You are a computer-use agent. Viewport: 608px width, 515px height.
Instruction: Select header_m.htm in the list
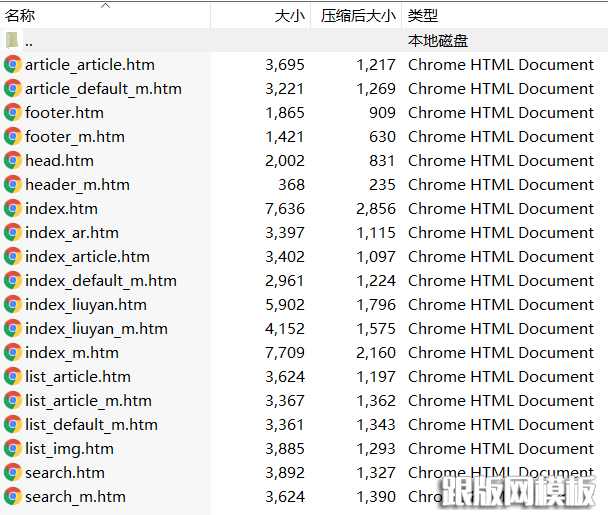[x=77, y=184]
